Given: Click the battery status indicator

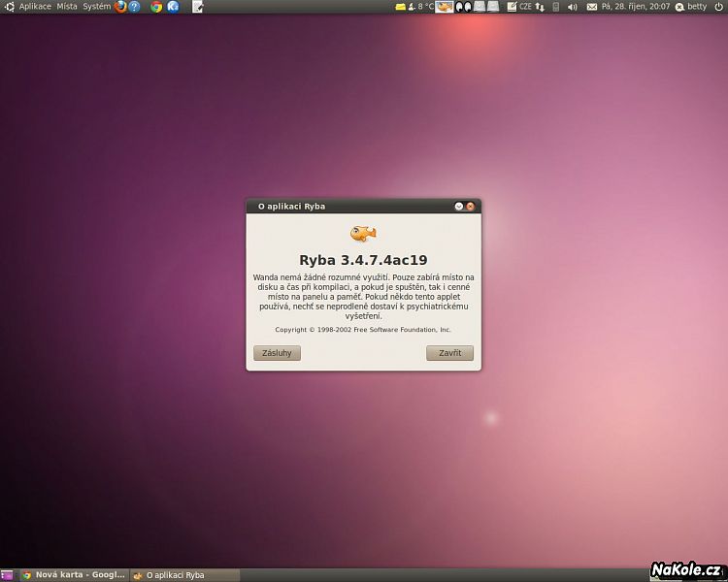Looking at the screenshot, I should pos(556,7).
